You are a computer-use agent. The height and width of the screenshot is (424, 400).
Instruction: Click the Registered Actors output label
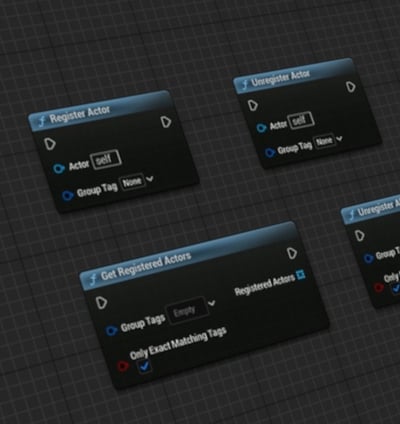[265, 285]
